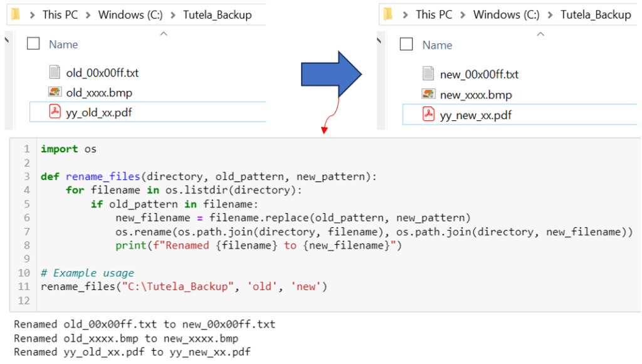Click the folder icon in the right address bar

coord(389,14)
